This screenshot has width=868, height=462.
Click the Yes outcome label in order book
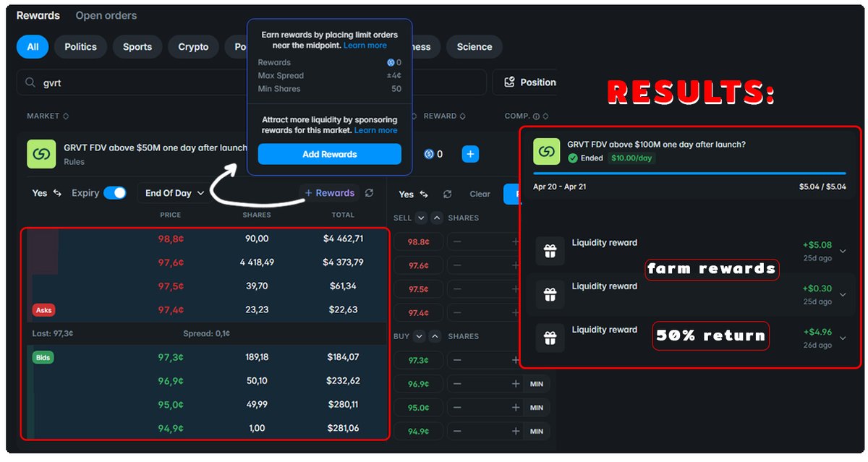coord(39,193)
